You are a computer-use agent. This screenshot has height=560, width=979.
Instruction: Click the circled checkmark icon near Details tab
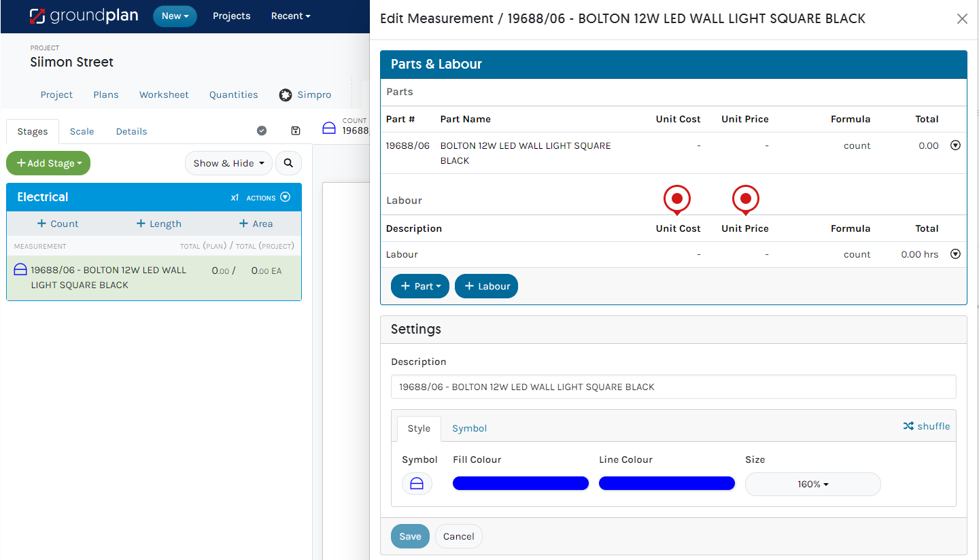[262, 131]
